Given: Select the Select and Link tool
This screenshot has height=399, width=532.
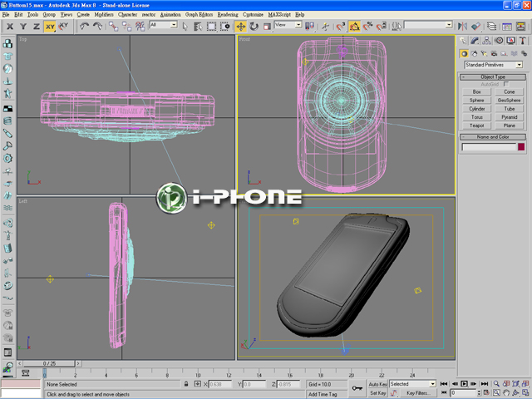Looking at the screenshot, I should coord(113,26).
